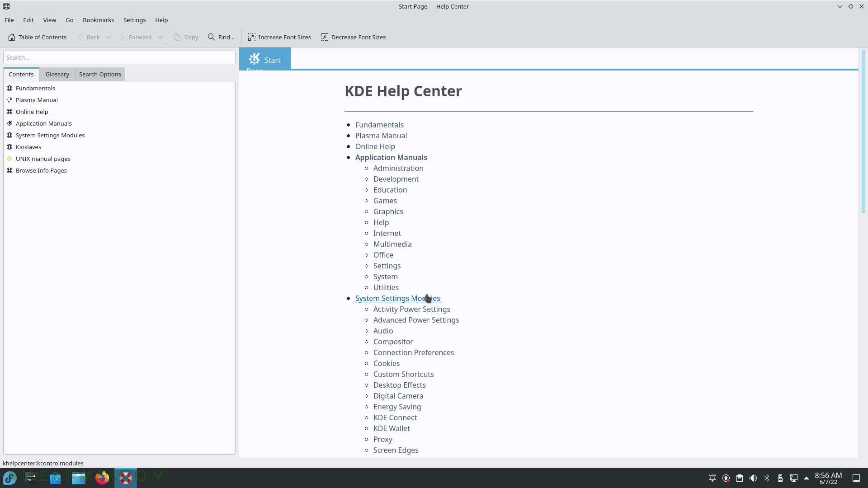The width and height of the screenshot is (868, 488).
Task: Expand the hidden system tray icons arrow
Action: 807,478
